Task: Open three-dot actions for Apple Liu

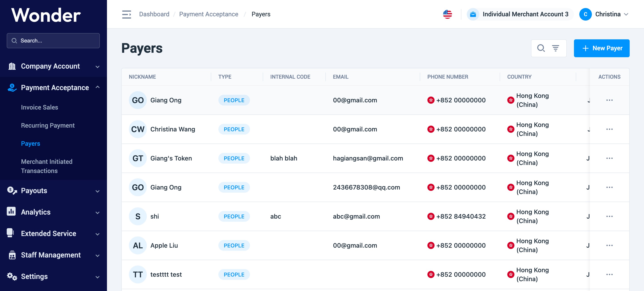Action: click(609, 245)
